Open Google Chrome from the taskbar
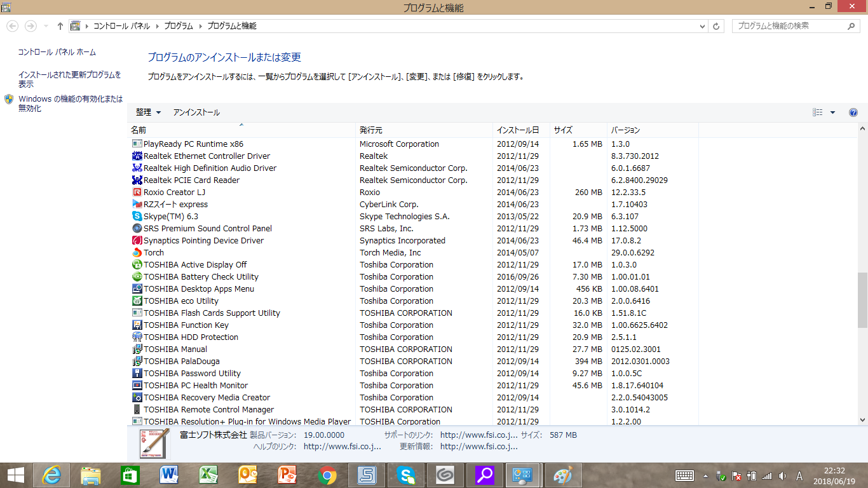Viewport: 868px width, 488px height. [327, 475]
